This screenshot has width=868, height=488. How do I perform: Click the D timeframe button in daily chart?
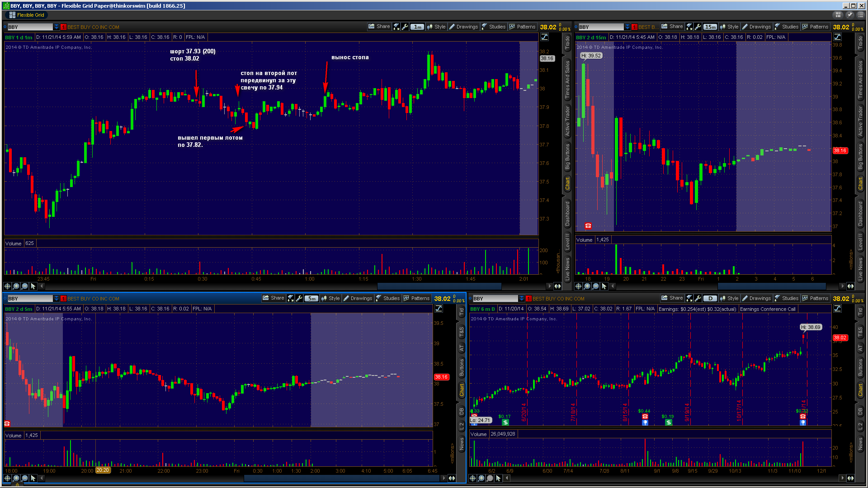click(710, 298)
